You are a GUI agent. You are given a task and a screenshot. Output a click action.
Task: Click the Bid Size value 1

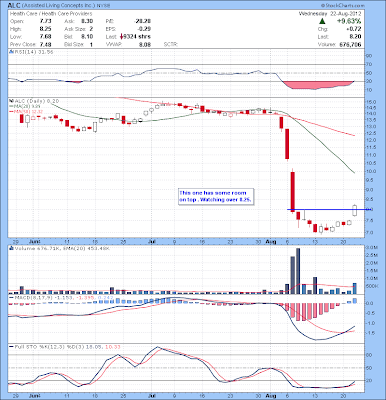91,44
